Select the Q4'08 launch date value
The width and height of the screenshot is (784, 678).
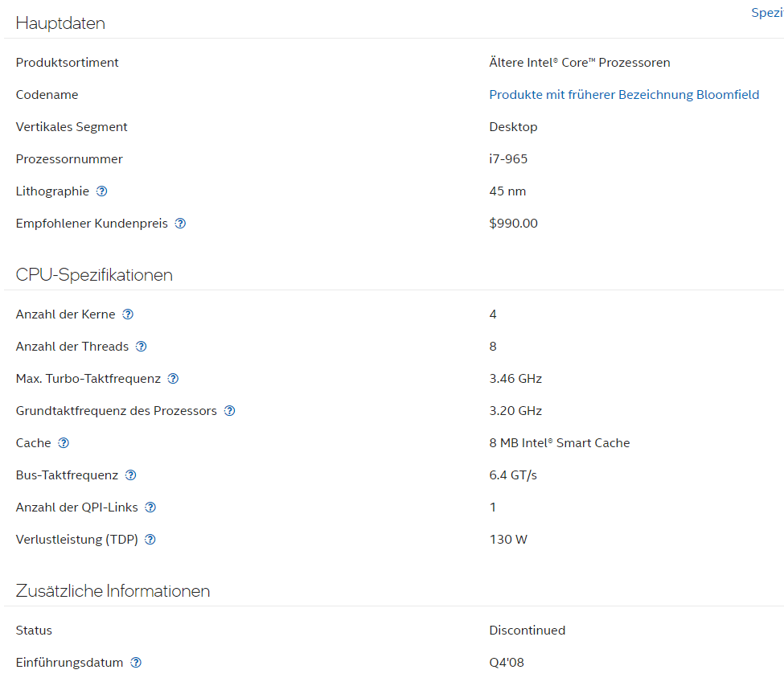[507, 663]
